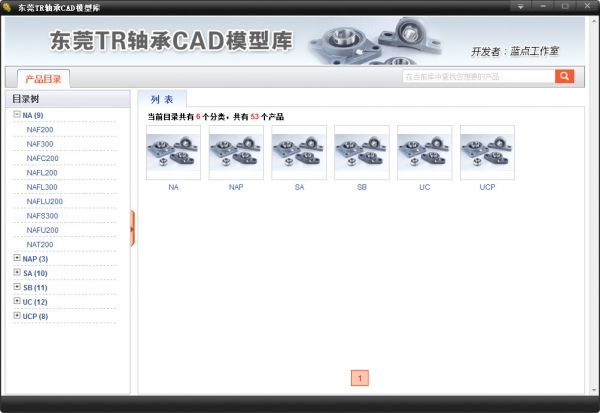
Task: Click the UC (12) tree label
Action: pyautogui.click(x=35, y=302)
